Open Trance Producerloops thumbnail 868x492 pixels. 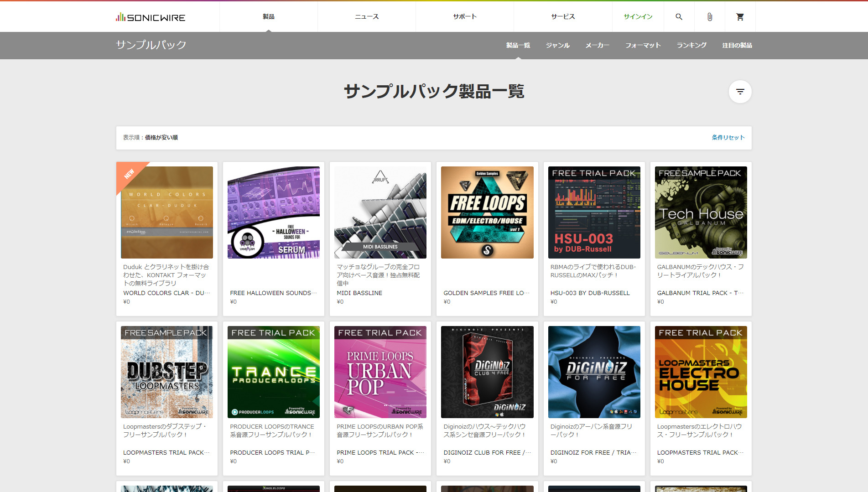274,372
